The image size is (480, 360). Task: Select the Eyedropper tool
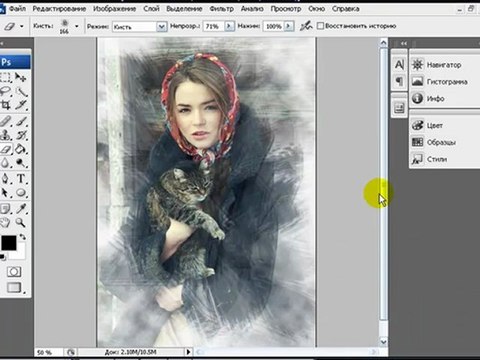(x=21, y=209)
